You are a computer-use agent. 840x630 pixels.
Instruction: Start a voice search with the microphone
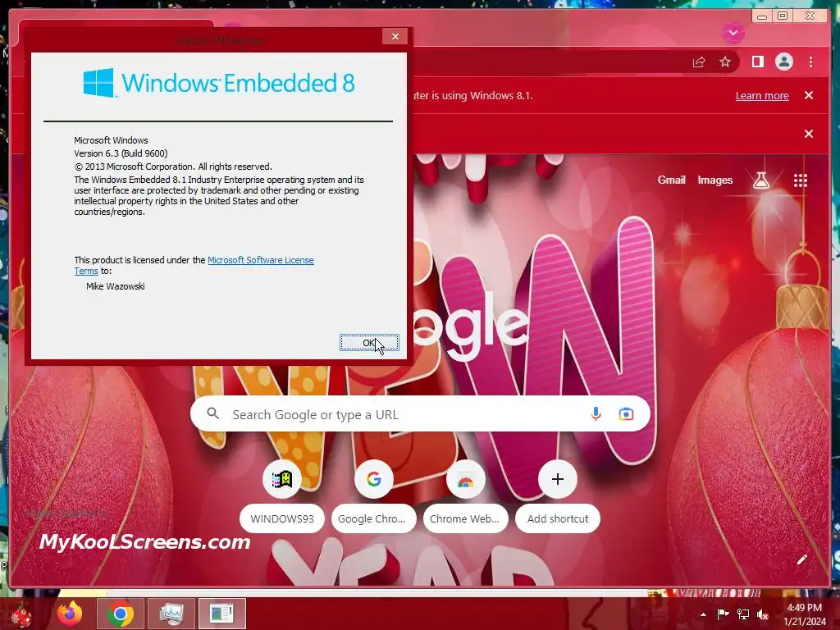click(596, 414)
